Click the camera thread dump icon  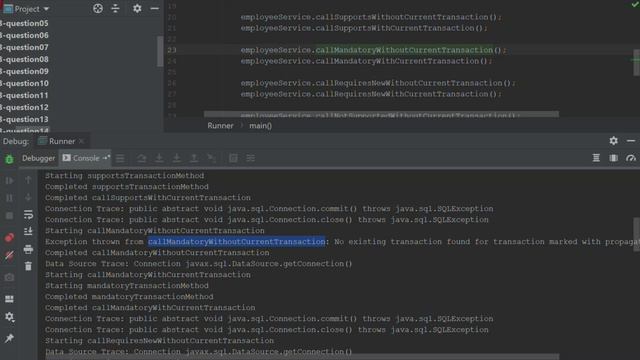point(9,278)
